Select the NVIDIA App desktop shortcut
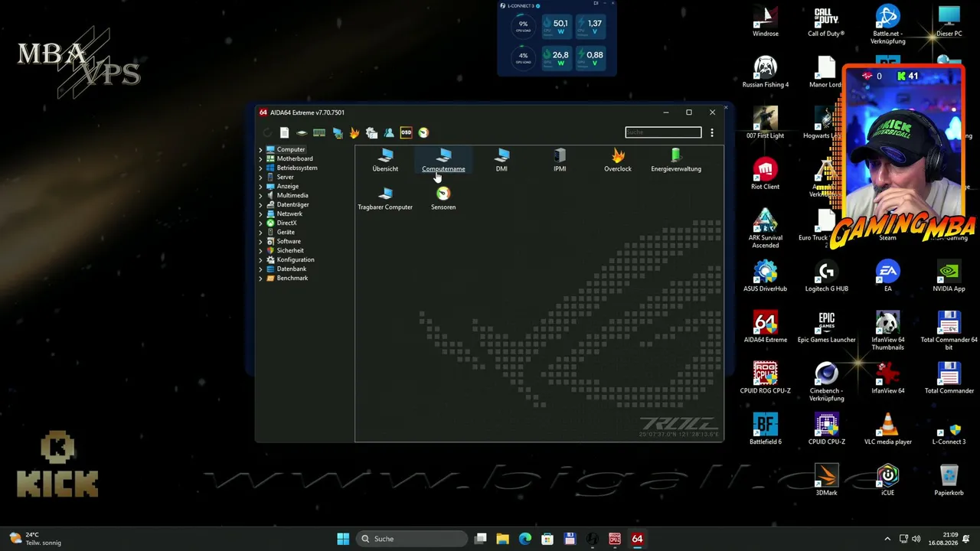The width and height of the screenshot is (980, 551). 949,276
